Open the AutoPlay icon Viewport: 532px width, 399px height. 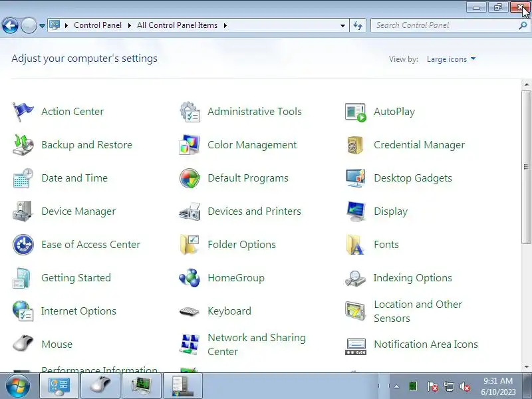click(356, 112)
